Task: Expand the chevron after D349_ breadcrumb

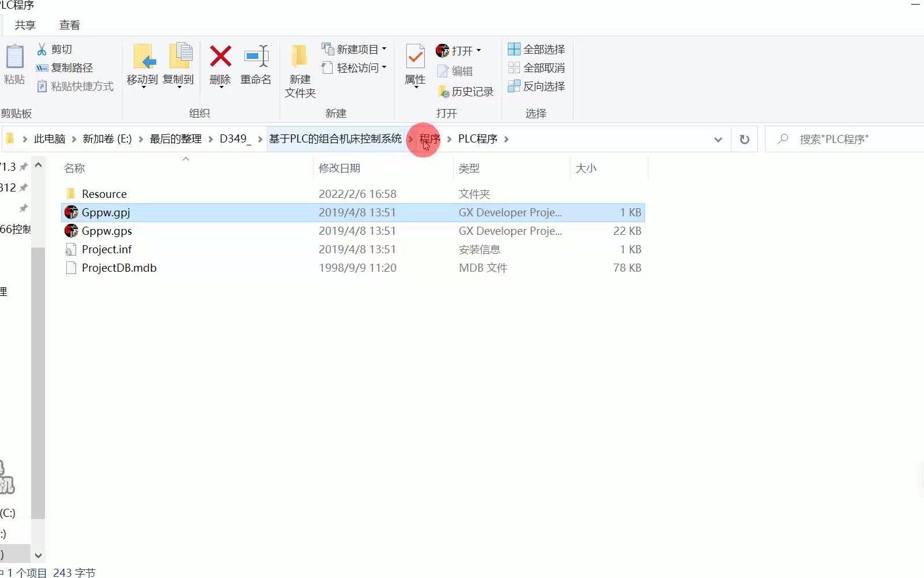Action: coord(261,139)
